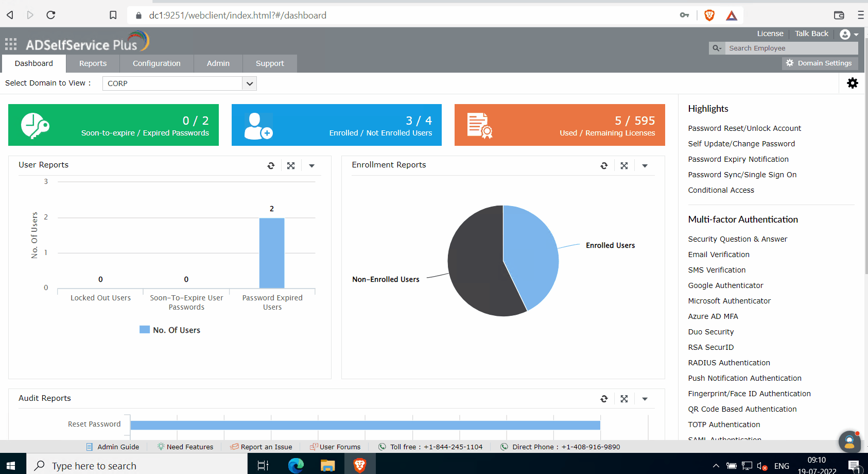868x474 pixels.
Task: Open User Forums footer link
Action: [x=335, y=447]
